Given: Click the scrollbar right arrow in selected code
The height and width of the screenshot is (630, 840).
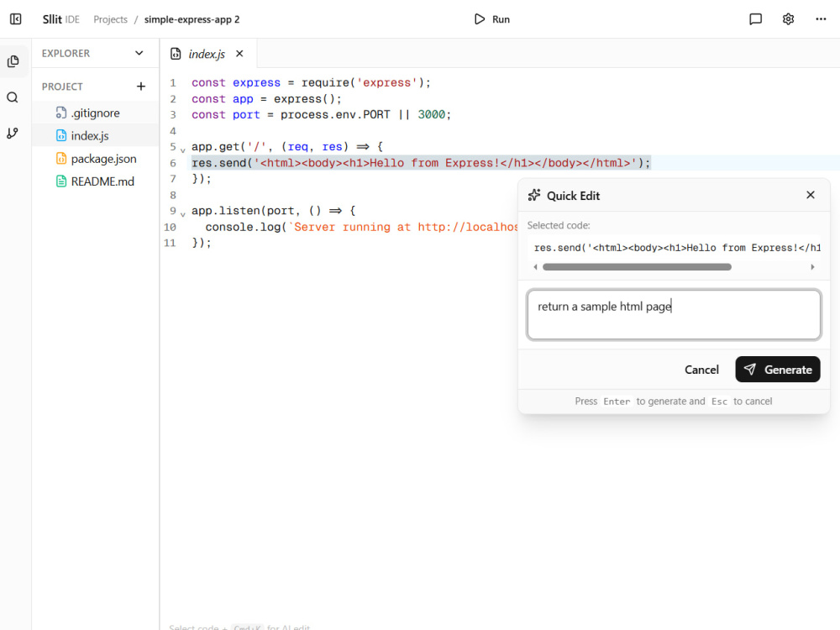Looking at the screenshot, I should click(x=812, y=267).
